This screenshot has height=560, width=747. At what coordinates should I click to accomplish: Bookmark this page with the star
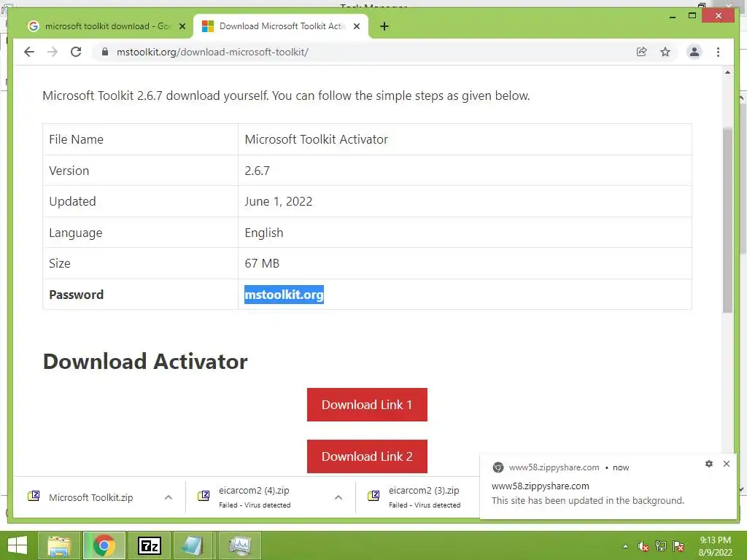pyautogui.click(x=665, y=52)
